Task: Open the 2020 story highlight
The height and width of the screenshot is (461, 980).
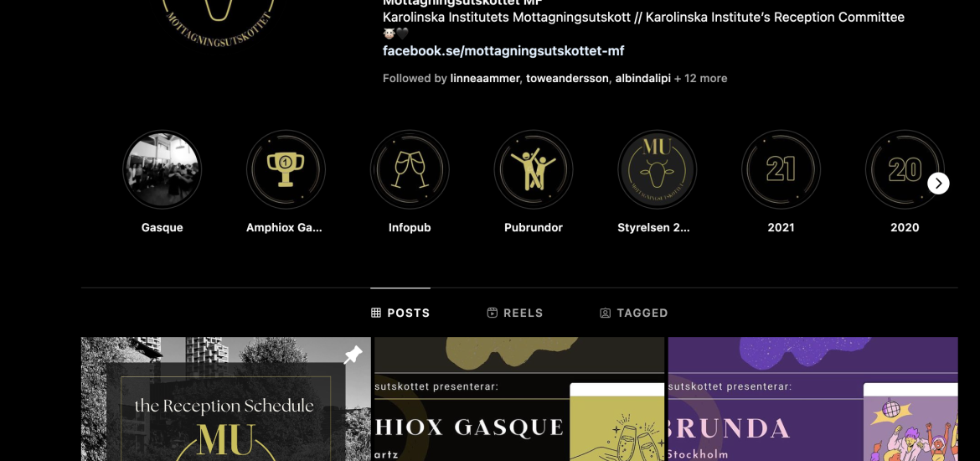Action: (x=905, y=169)
